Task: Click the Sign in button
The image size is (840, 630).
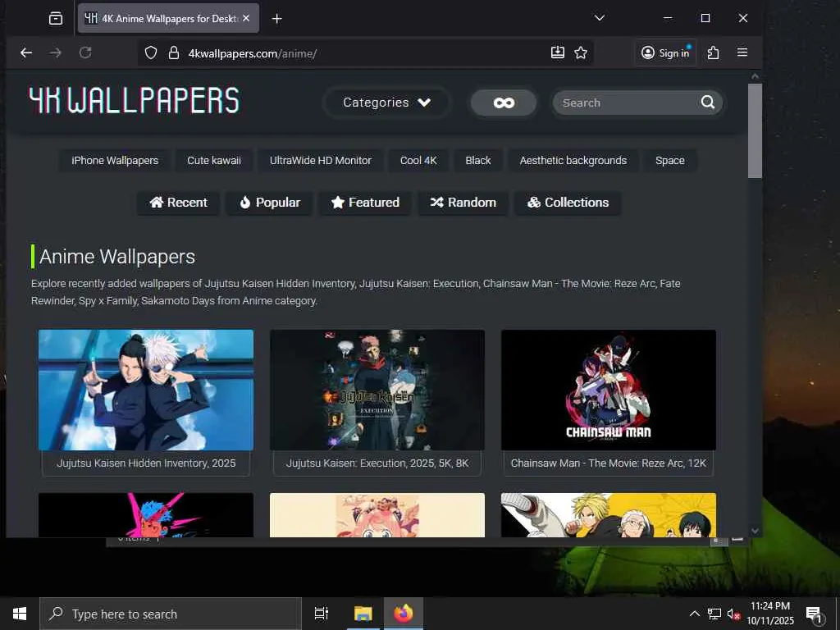Action: tap(665, 52)
